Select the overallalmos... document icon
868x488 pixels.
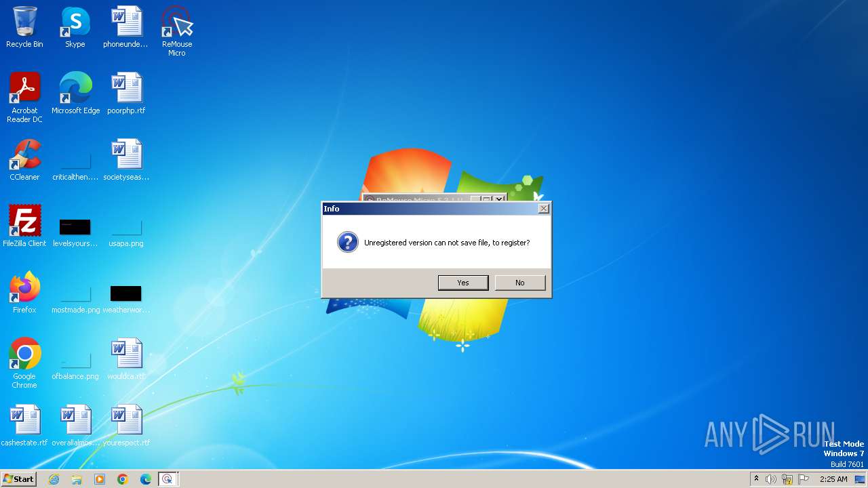pyautogui.click(x=75, y=426)
